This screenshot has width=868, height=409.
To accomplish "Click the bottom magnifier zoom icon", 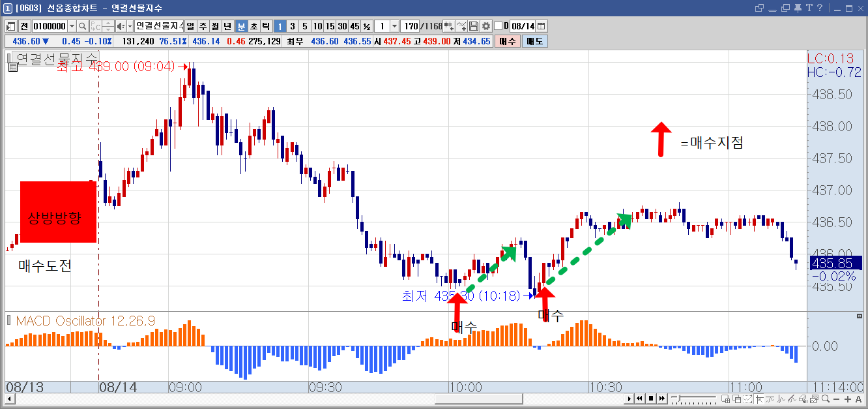I will 826,399.
